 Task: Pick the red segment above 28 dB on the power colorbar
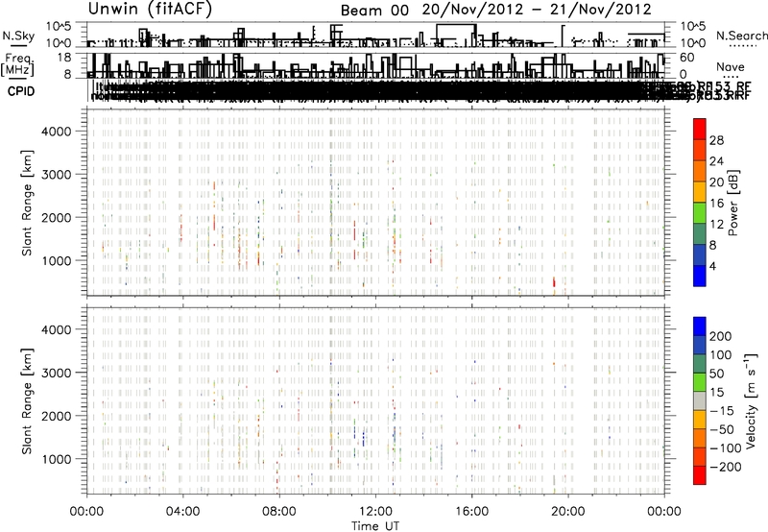pos(700,129)
